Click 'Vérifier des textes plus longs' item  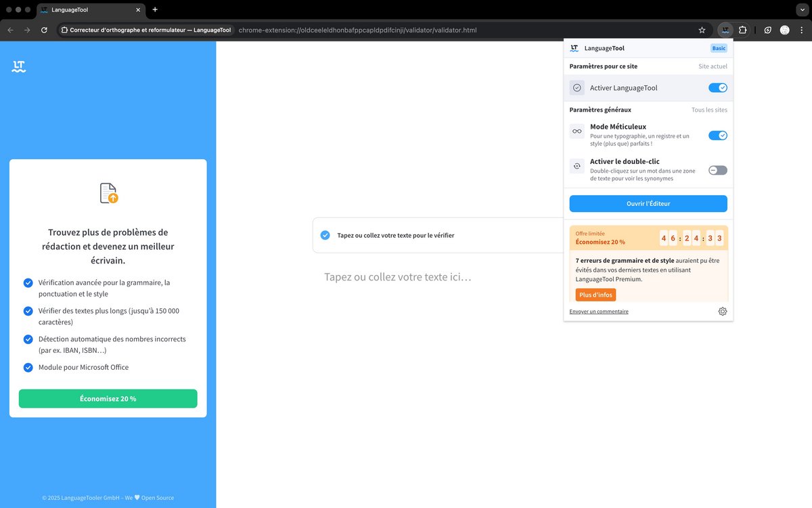109,316
